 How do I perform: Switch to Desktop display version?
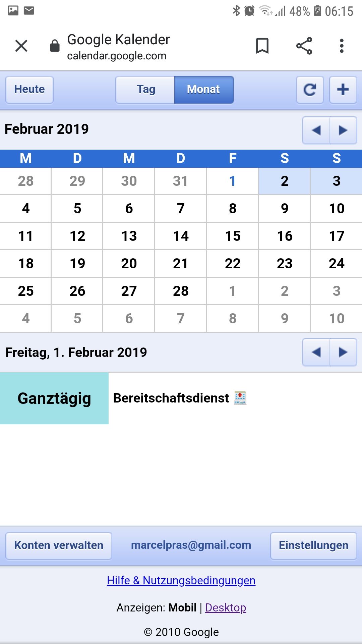[226, 607]
